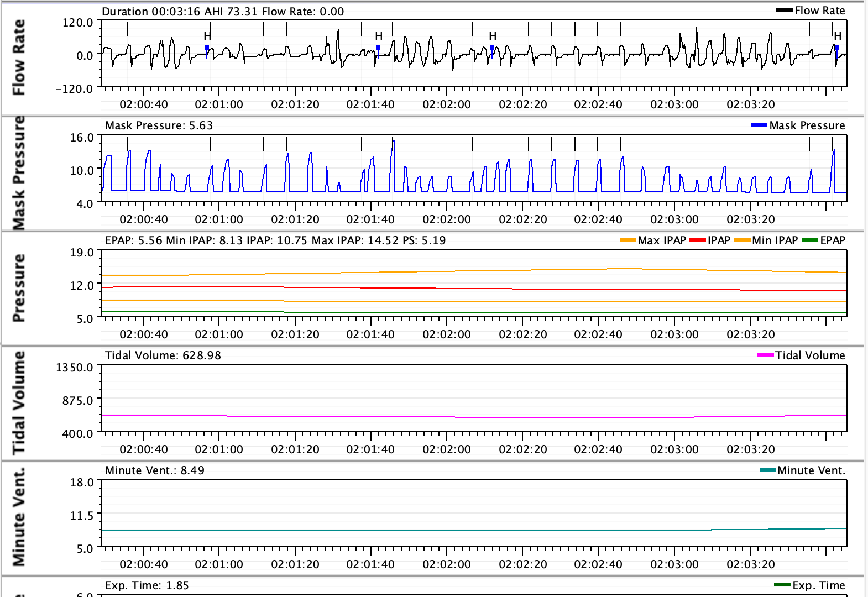This screenshot has width=868, height=597.
Task: Click the -120.0 value on Flow Rate axis
Action: [75, 88]
